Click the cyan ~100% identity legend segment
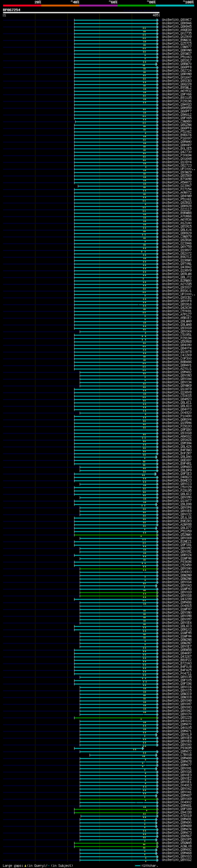The width and height of the screenshot is (197, 868). tap(175, 6)
